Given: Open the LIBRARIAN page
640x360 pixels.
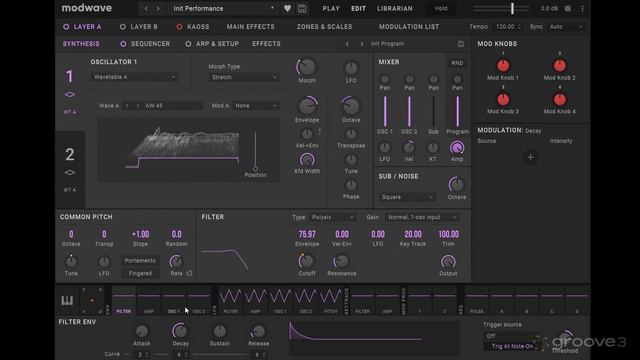Looking at the screenshot, I should pyautogui.click(x=394, y=8).
